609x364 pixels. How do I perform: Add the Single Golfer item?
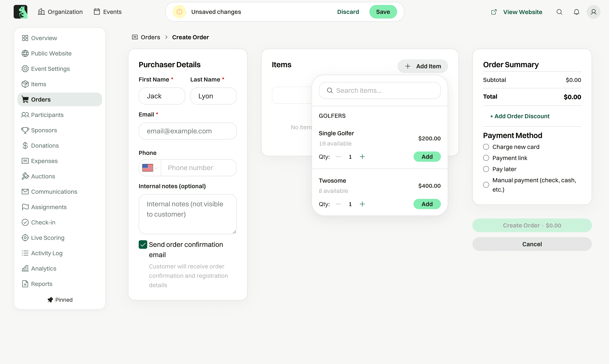(x=427, y=157)
